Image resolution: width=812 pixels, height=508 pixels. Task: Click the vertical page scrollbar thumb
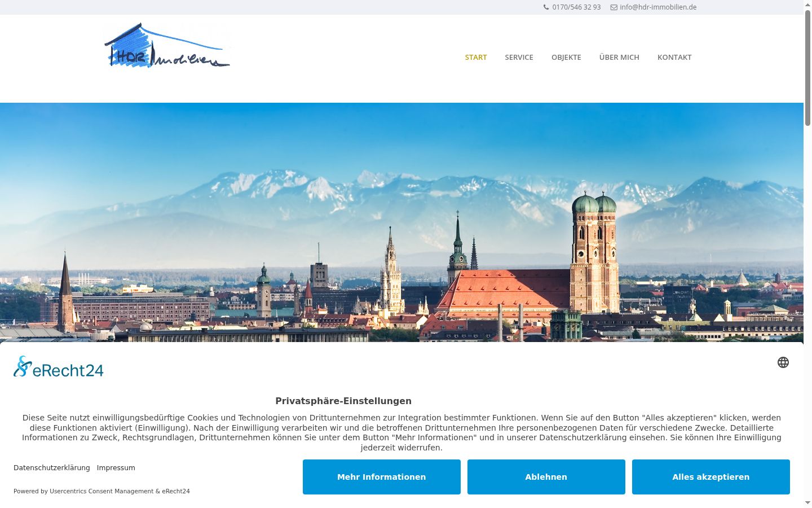point(807,68)
